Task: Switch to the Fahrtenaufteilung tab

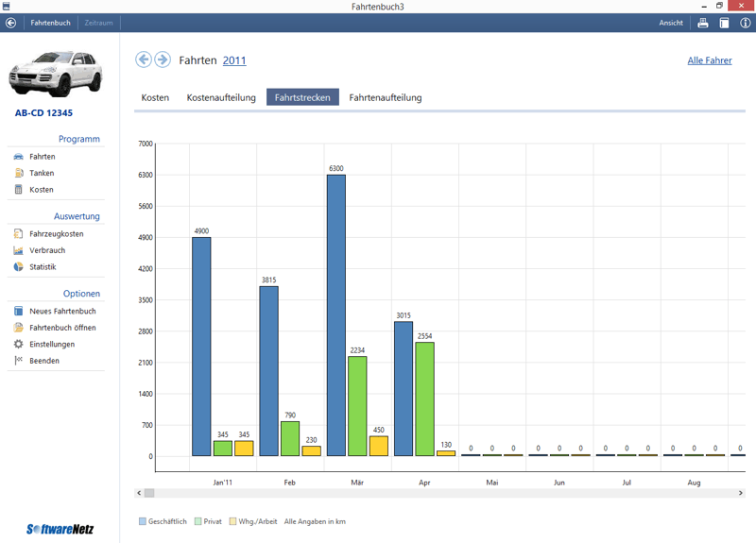Action: [386, 97]
